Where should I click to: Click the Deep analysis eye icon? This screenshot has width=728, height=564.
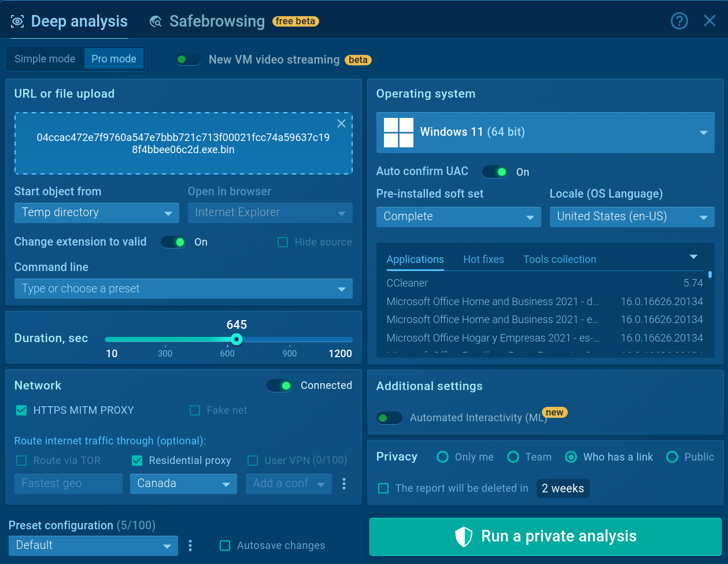point(17,22)
